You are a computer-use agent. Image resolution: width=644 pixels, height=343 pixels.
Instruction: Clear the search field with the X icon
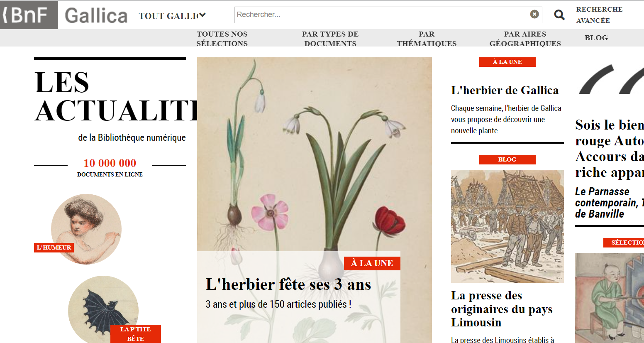(534, 14)
